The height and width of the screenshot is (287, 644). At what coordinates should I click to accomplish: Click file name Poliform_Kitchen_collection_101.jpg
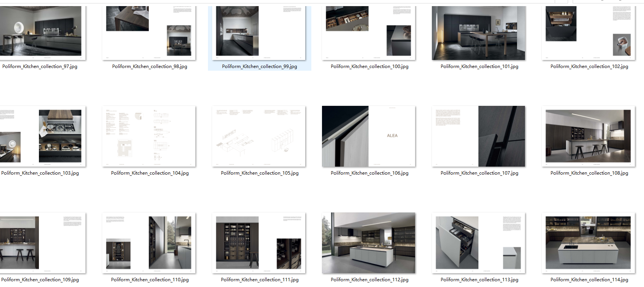coord(480,66)
